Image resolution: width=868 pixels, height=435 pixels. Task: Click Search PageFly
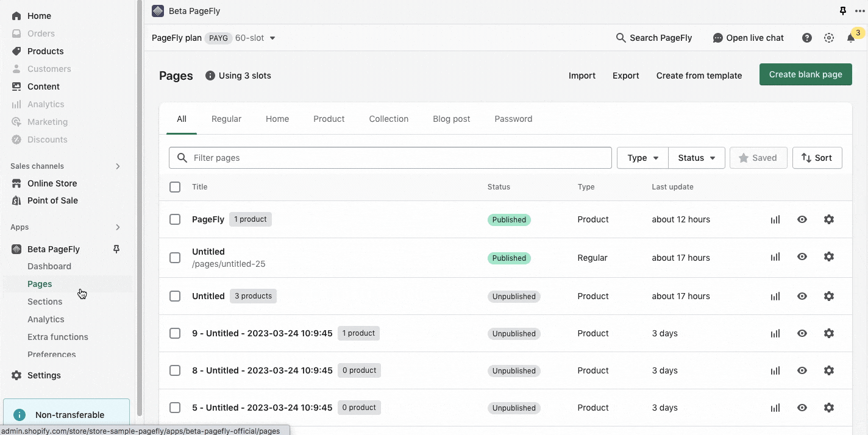(654, 38)
